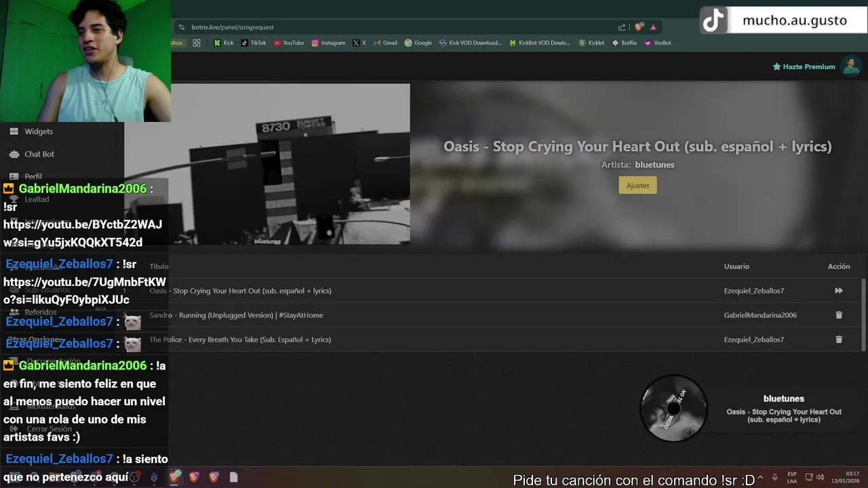
Task: Open the Google bookmark
Action: click(418, 43)
